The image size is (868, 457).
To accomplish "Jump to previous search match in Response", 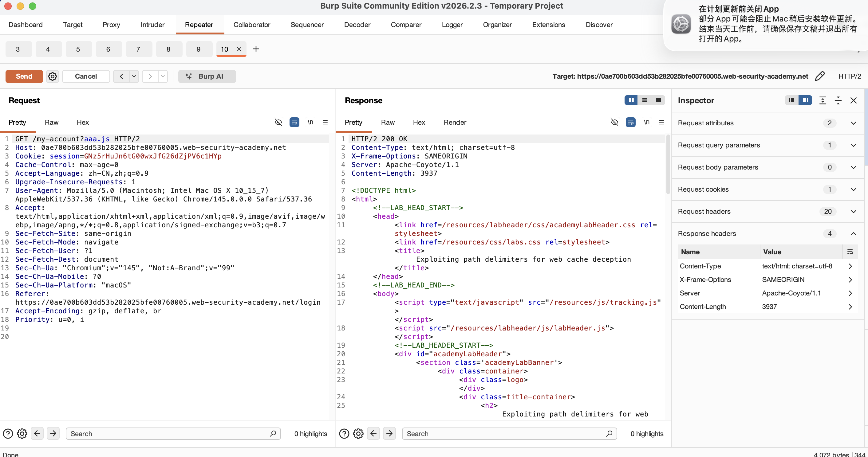I will point(374,433).
